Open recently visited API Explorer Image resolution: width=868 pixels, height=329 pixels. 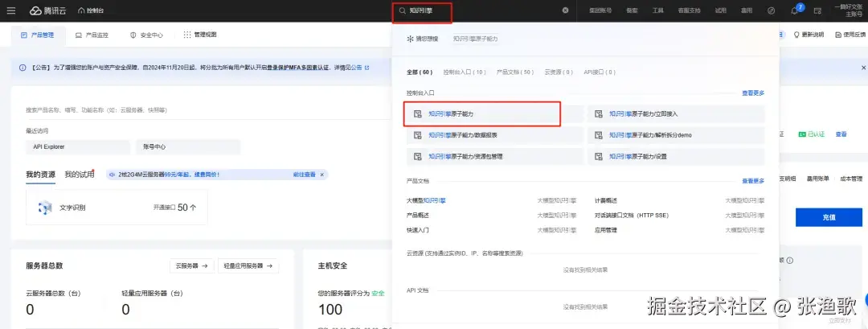(77, 146)
